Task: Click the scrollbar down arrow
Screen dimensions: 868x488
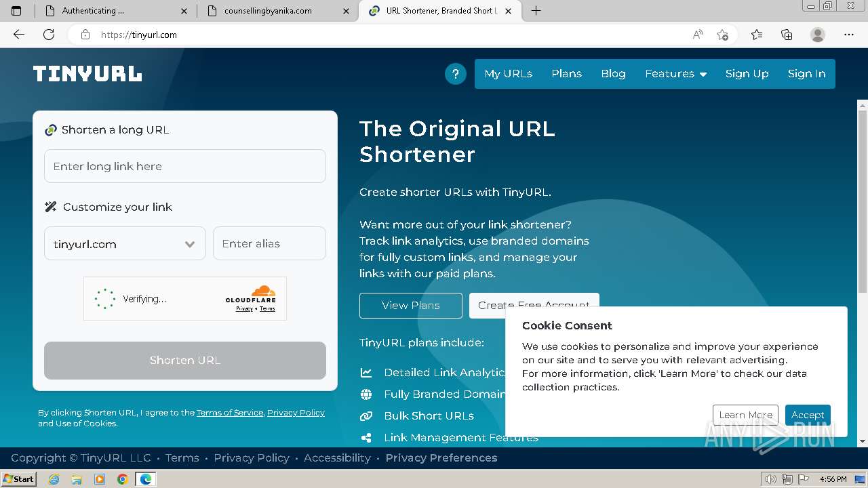Action: pos(863,441)
